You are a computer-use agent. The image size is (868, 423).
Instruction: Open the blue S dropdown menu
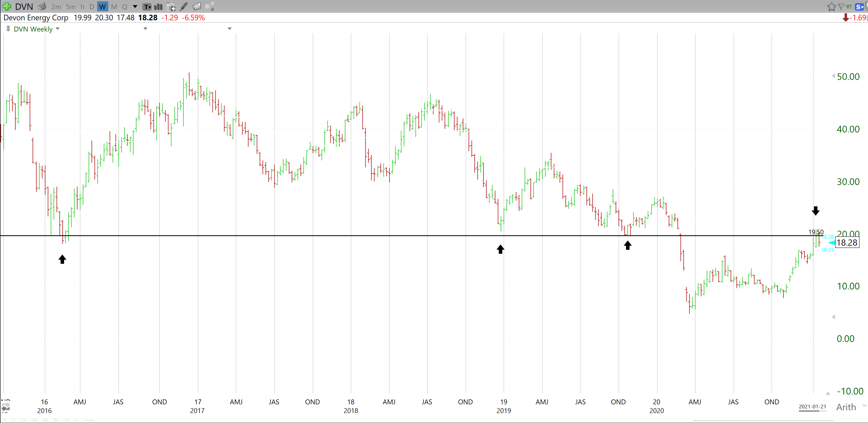[860, 6]
